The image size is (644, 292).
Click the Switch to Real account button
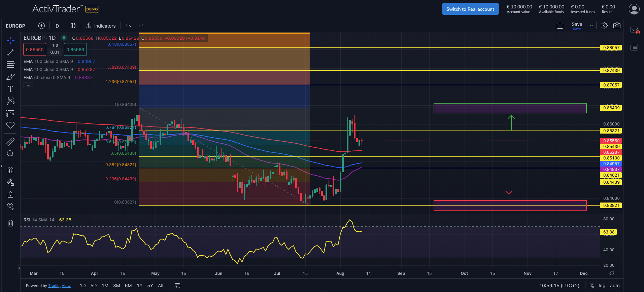click(470, 9)
